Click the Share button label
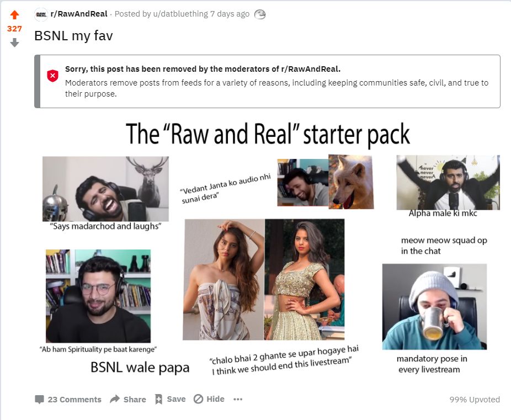511x420 pixels. point(135,400)
